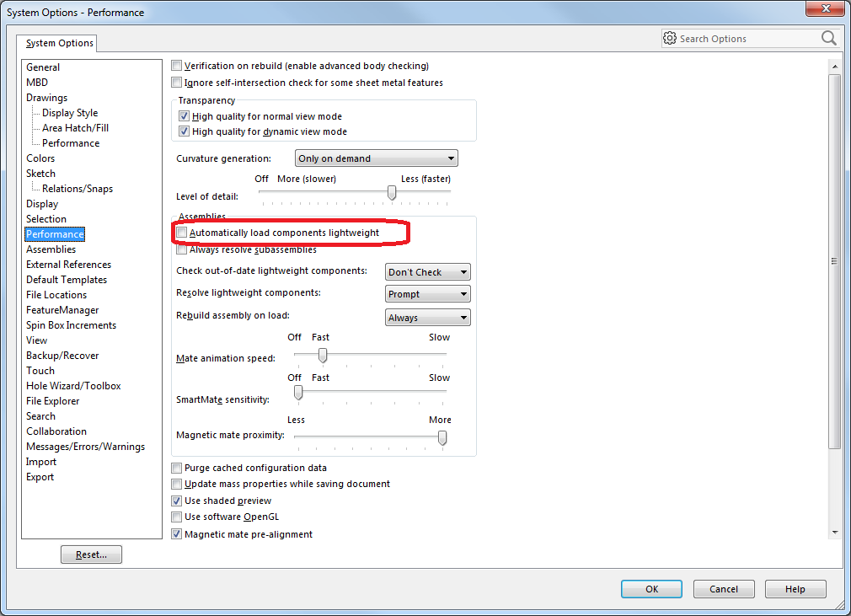Uncheck Use shaded preview

coord(177,501)
